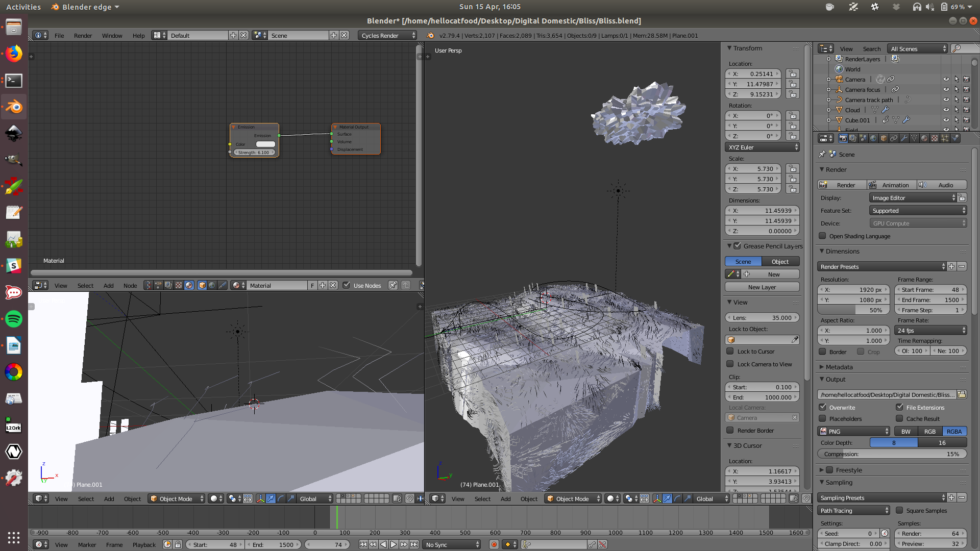Open the 24 fps frame rate dropdown
The height and width of the screenshot is (551, 980).
[930, 330]
